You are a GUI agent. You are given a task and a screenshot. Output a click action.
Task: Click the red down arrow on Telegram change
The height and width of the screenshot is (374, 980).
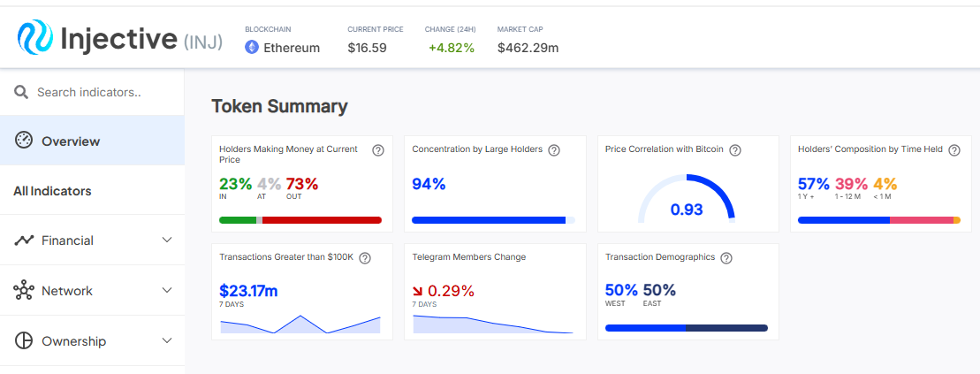click(418, 292)
